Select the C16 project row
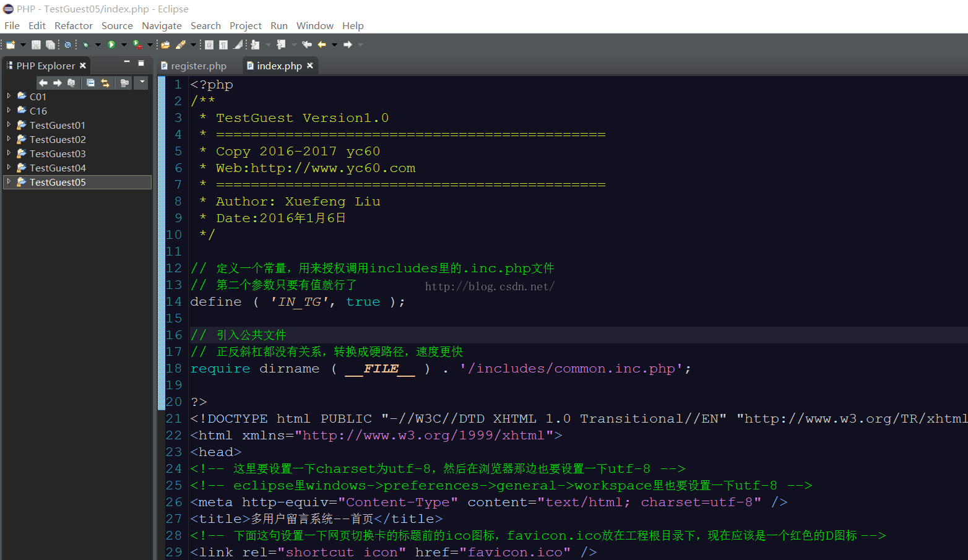The height and width of the screenshot is (560, 968). click(77, 111)
